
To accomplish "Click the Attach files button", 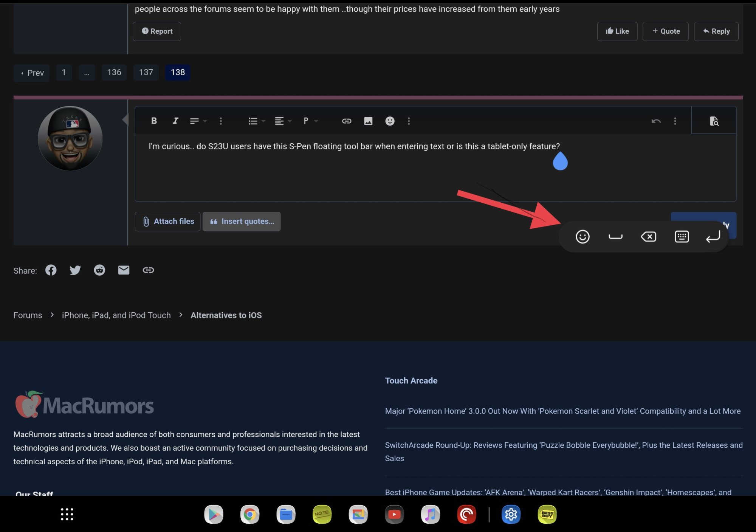I will 167,221.
